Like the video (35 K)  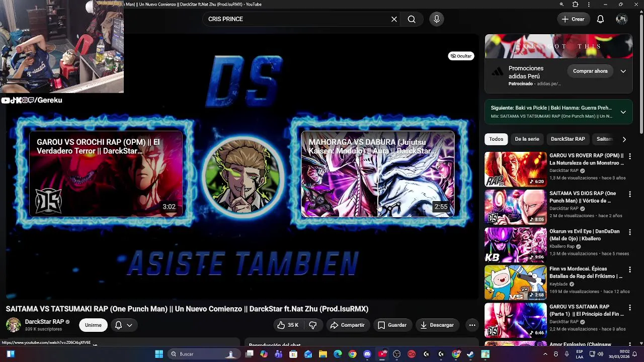(x=288, y=325)
